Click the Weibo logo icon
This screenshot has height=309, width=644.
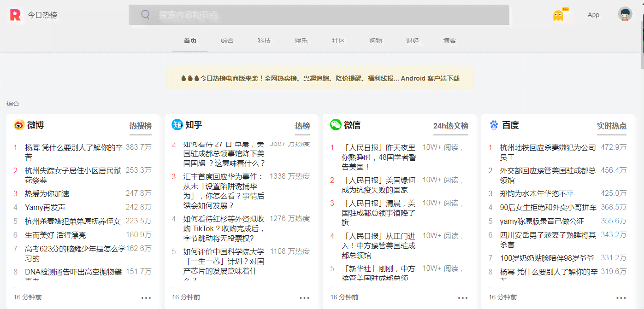coord(19,125)
